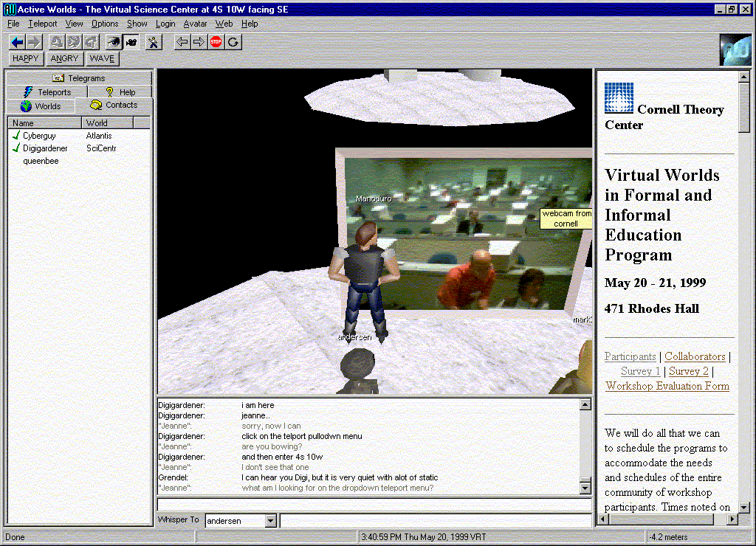Click the chat message input field
The width and height of the screenshot is (756, 546).
click(374, 505)
